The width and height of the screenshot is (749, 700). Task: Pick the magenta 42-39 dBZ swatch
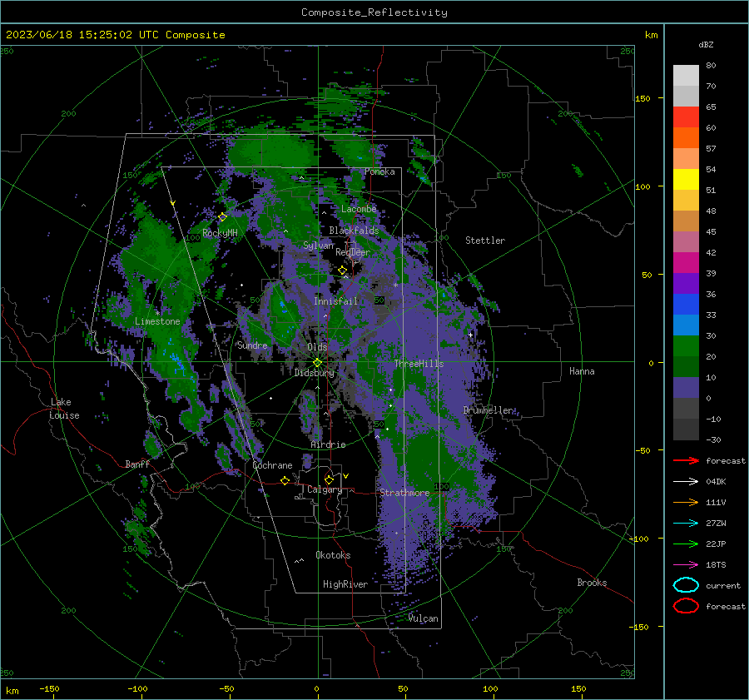686,263
